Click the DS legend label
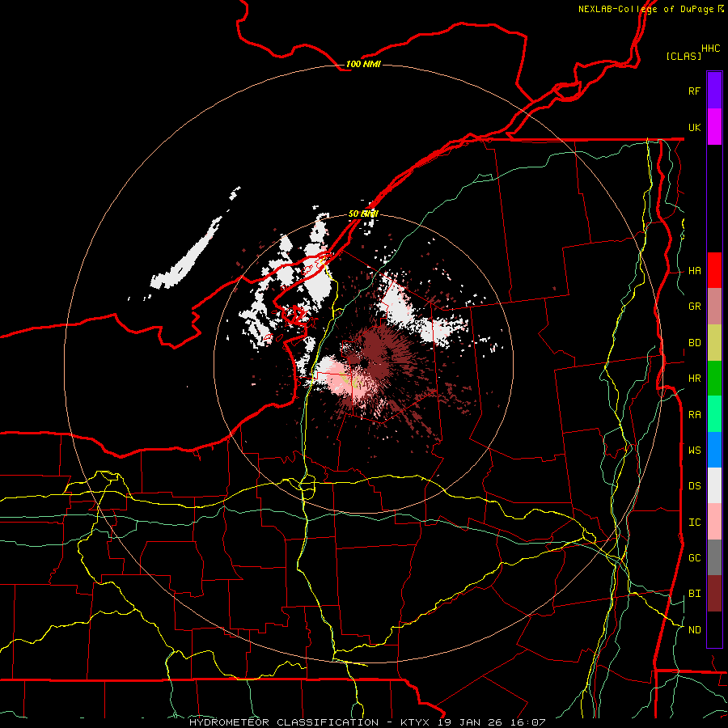 pyautogui.click(x=694, y=486)
